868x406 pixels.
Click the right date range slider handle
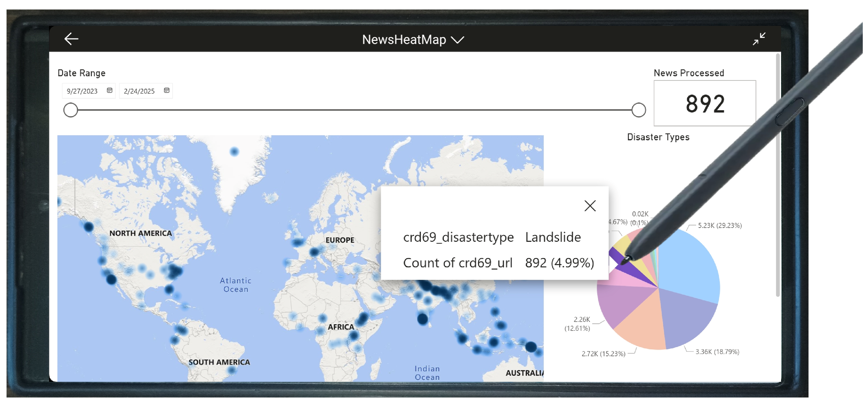point(638,110)
